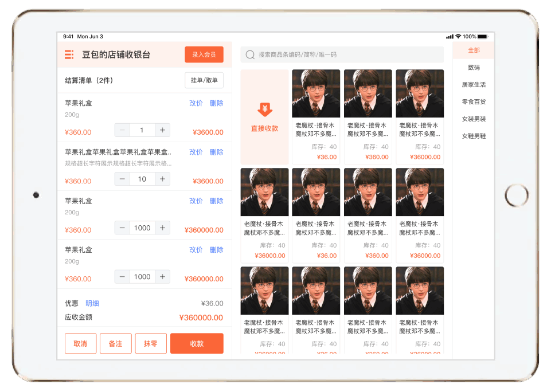Open the 女鞋男鞋 category
The height and width of the screenshot is (392, 551).
point(474,136)
